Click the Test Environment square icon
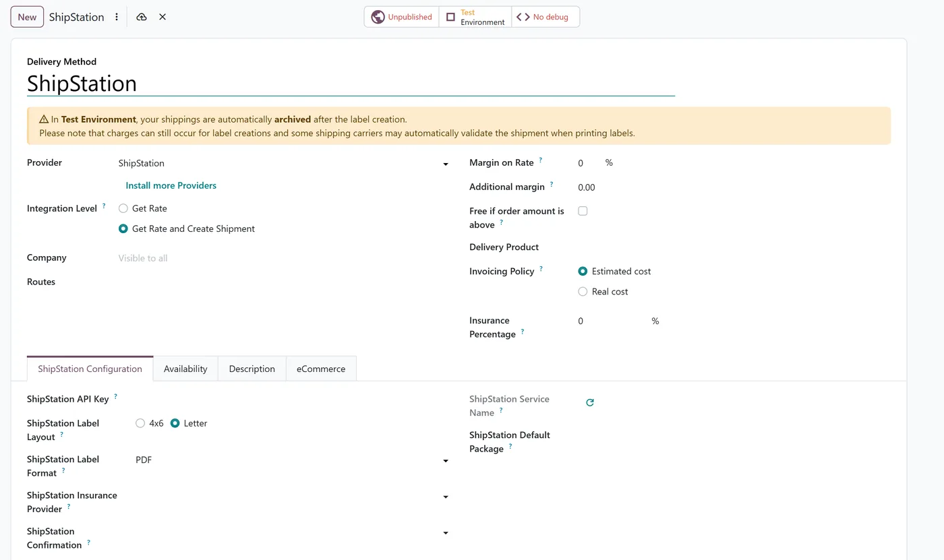944x560 pixels. (450, 17)
